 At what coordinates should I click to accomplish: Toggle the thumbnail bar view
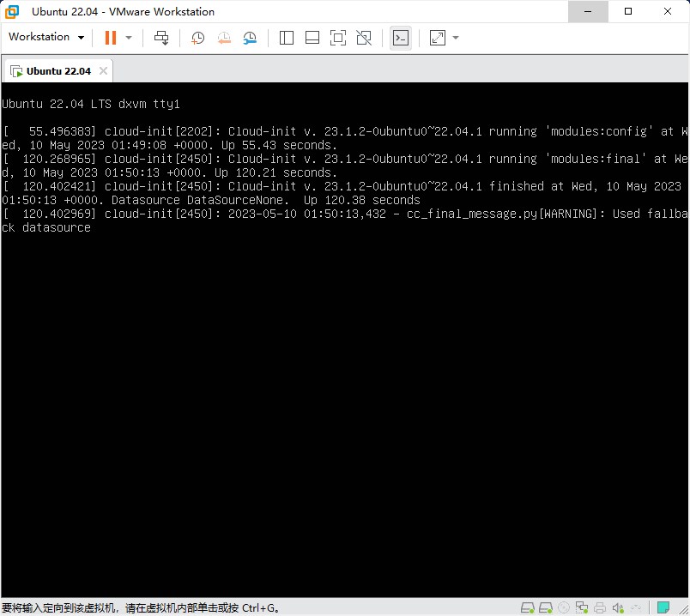coord(312,38)
